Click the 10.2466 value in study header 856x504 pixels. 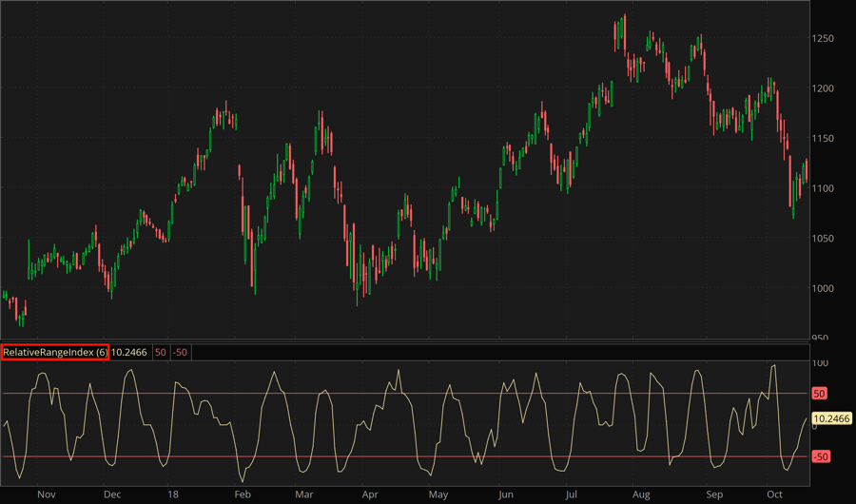(x=129, y=352)
